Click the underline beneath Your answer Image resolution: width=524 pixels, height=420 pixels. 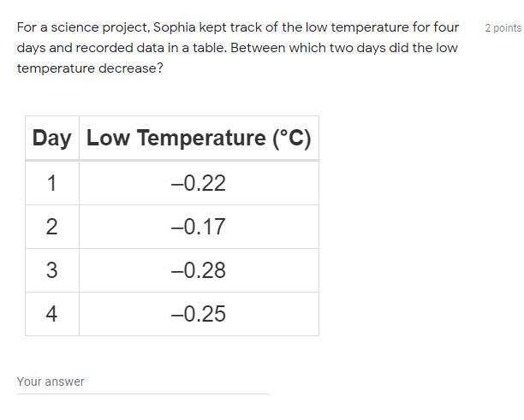click(142, 393)
